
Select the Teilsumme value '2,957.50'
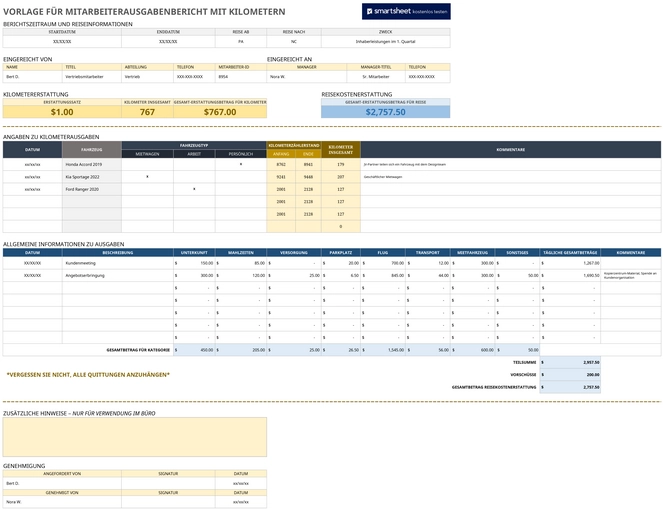click(570, 362)
